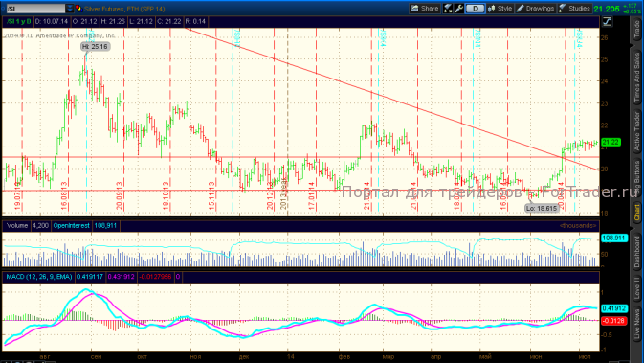644x363 pixels.
Task: Click the Share button
Action: click(424, 9)
